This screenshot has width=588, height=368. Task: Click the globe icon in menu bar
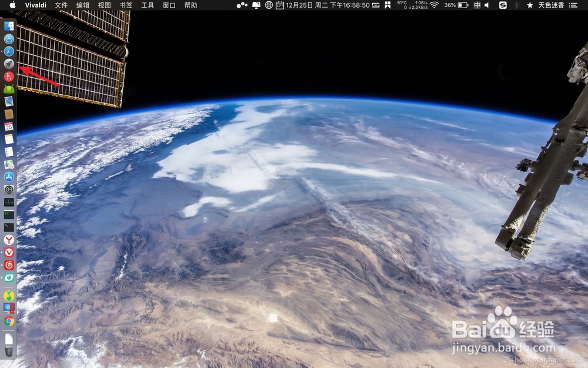click(269, 5)
